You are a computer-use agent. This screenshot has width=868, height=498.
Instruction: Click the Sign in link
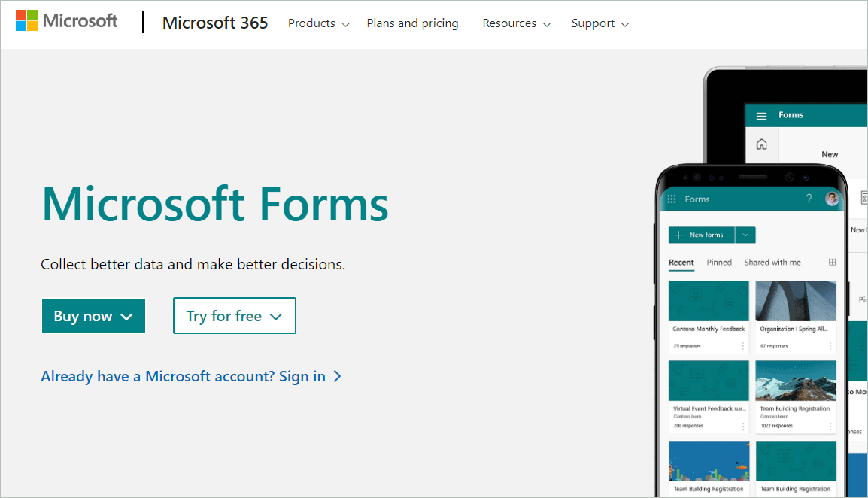tap(304, 376)
